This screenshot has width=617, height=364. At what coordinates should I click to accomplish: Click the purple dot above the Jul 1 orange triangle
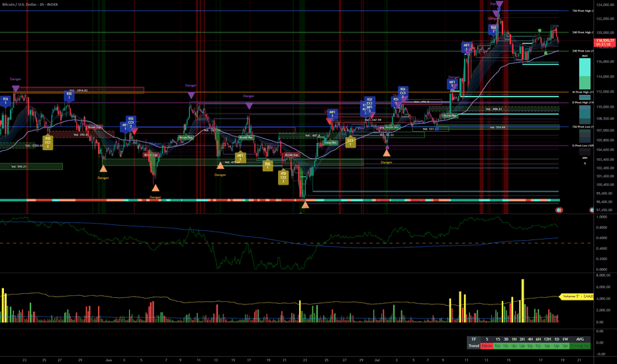pos(387,148)
